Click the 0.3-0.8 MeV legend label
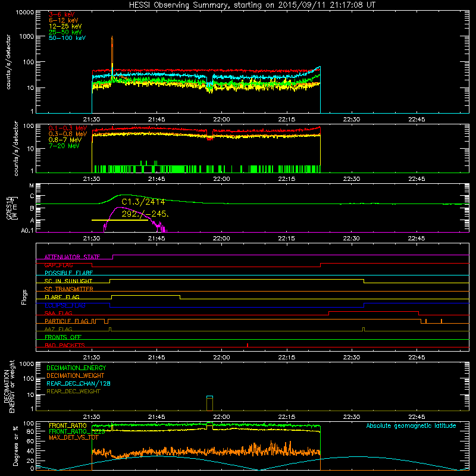The image size is (476, 476). [x=68, y=134]
